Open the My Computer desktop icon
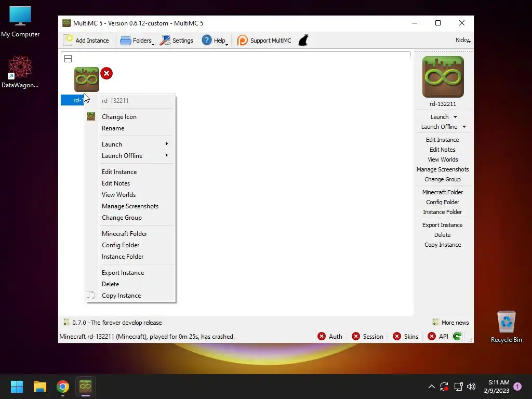This screenshot has width=532, height=399. click(x=20, y=22)
